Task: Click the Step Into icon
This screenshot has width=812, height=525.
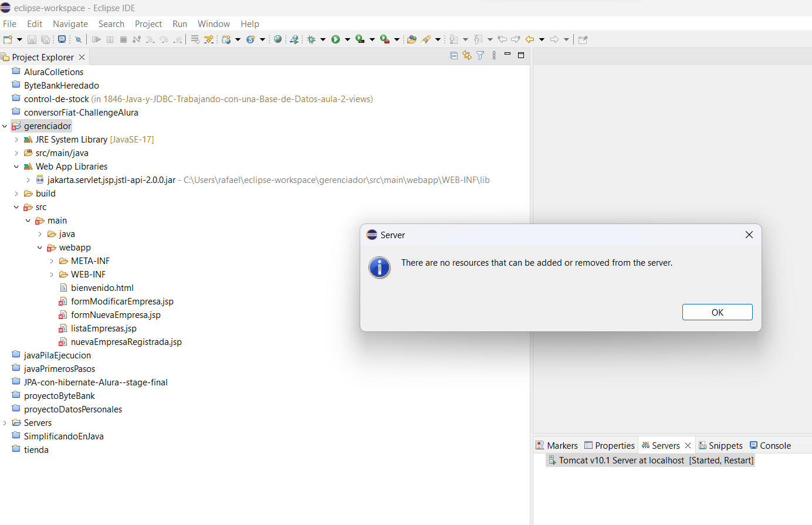Action: 150,39
